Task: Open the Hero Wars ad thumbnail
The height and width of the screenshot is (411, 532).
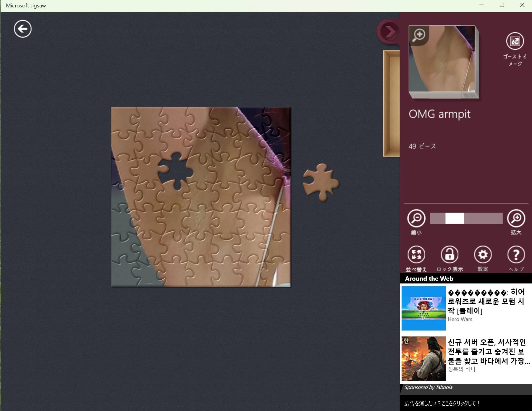Action: [x=423, y=308]
